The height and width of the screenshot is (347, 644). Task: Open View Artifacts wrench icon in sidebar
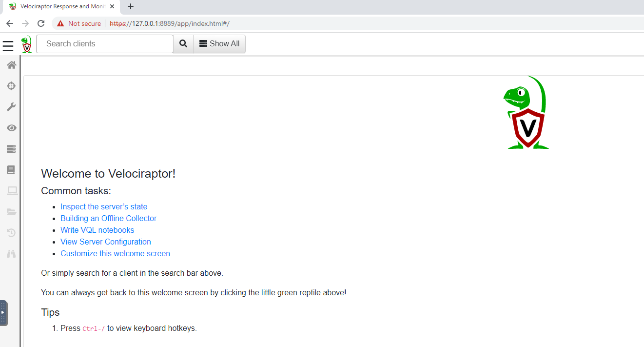point(11,107)
